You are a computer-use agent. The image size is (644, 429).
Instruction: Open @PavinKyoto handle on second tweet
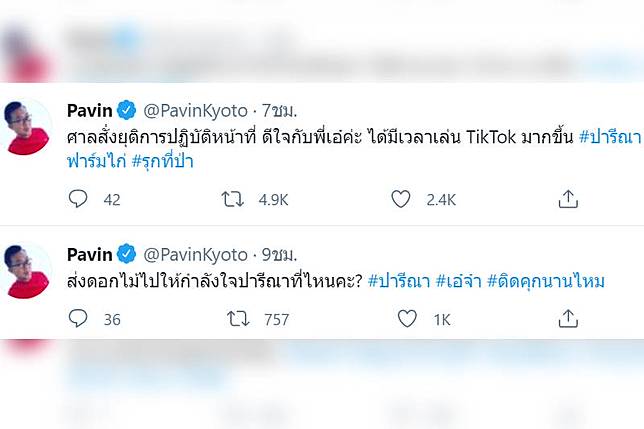196,252
